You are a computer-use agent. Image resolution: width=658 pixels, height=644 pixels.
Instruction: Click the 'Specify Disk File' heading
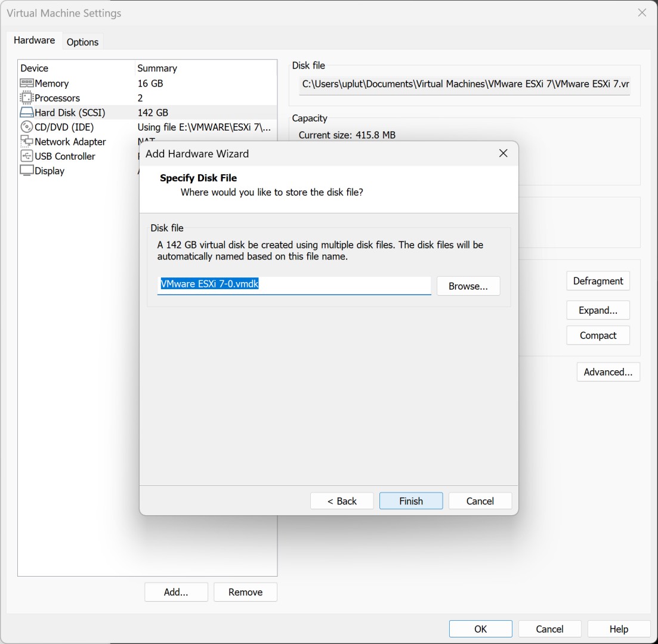(199, 178)
